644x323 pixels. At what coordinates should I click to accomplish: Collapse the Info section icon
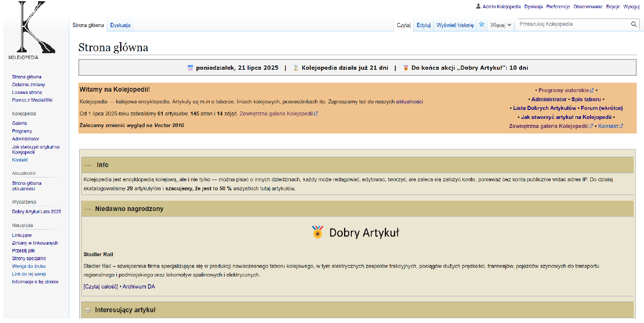[88, 165]
